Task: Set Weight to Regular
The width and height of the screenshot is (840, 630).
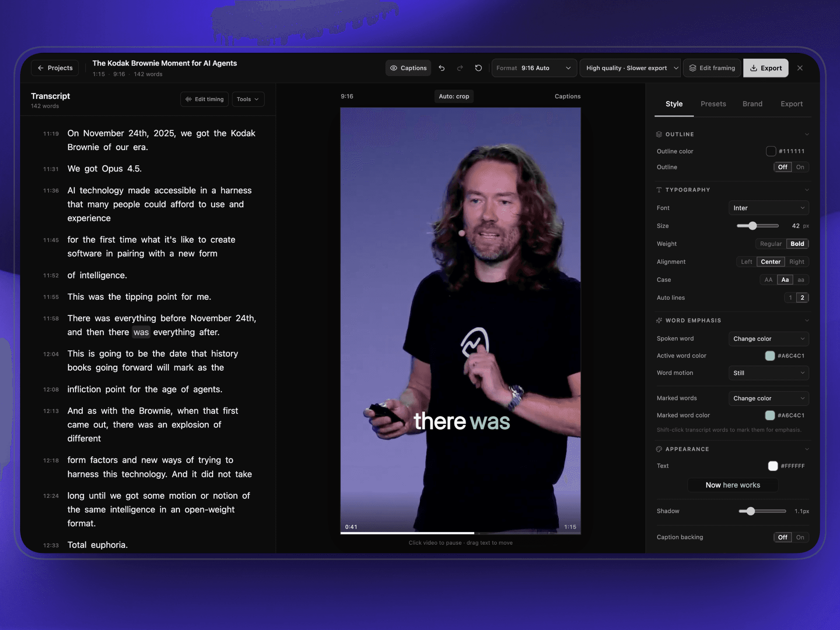Action: pyautogui.click(x=770, y=244)
